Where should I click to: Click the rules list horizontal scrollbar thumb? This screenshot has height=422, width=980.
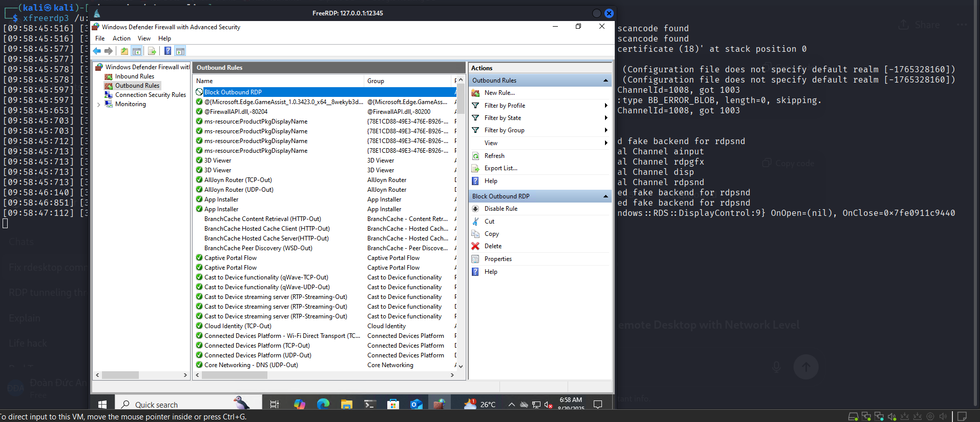(235, 375)
